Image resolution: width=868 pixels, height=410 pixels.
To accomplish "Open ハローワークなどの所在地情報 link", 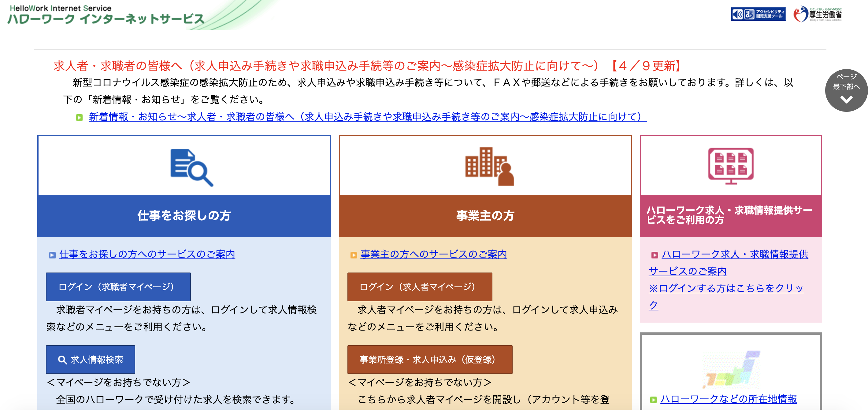I will 729,399.
